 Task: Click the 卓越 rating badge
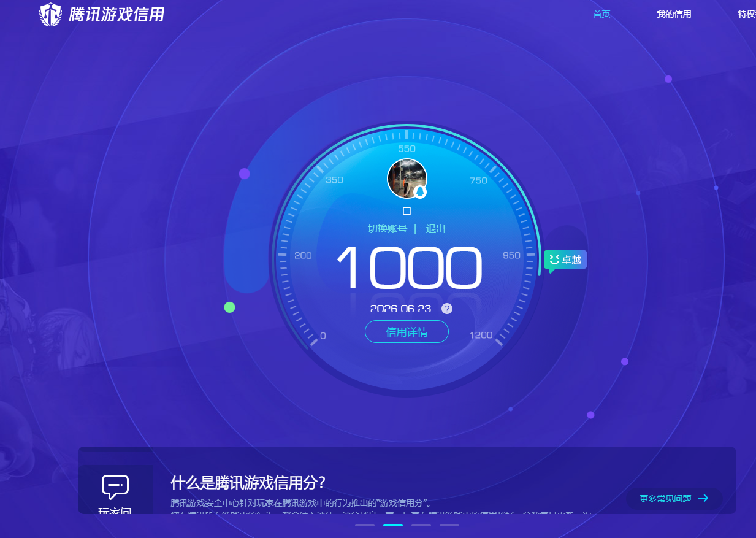pos(565,260)
